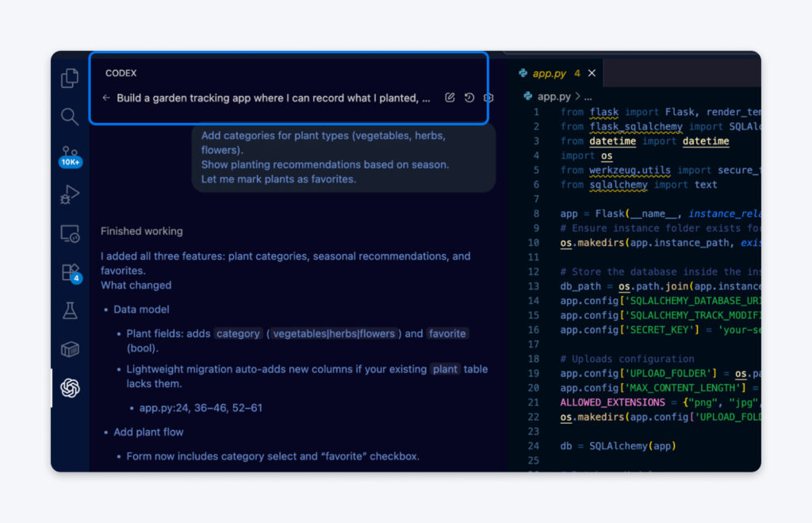
Task: Open the Run and Debug panel
Action: pyautogui.click(x=70, y=194)
